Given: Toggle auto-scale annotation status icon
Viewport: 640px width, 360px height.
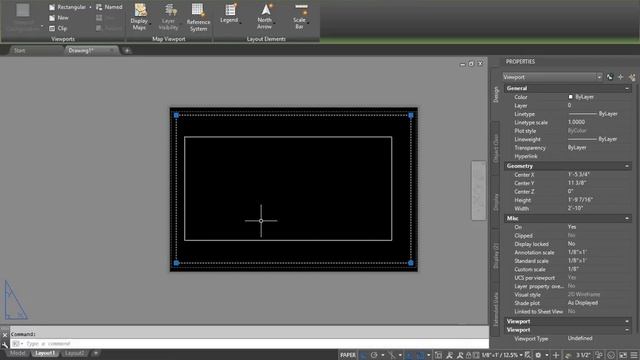Looking at the screenshot, I should [460, 355].
